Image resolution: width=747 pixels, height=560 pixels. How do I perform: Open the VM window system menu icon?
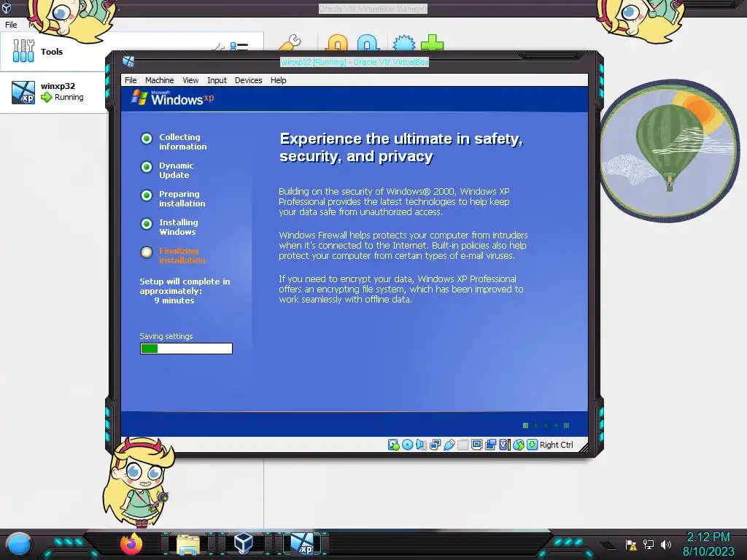tap(128, 61)
